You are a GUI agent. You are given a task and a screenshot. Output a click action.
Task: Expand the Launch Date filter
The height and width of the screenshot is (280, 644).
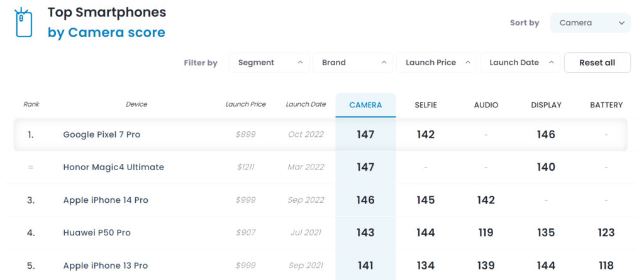520,63
